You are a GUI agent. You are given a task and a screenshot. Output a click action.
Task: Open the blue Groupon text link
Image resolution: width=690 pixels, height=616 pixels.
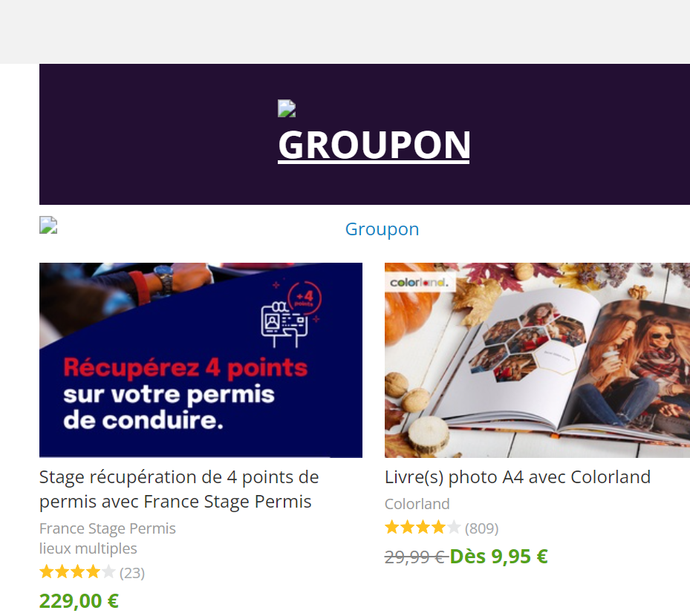point(382,229)
